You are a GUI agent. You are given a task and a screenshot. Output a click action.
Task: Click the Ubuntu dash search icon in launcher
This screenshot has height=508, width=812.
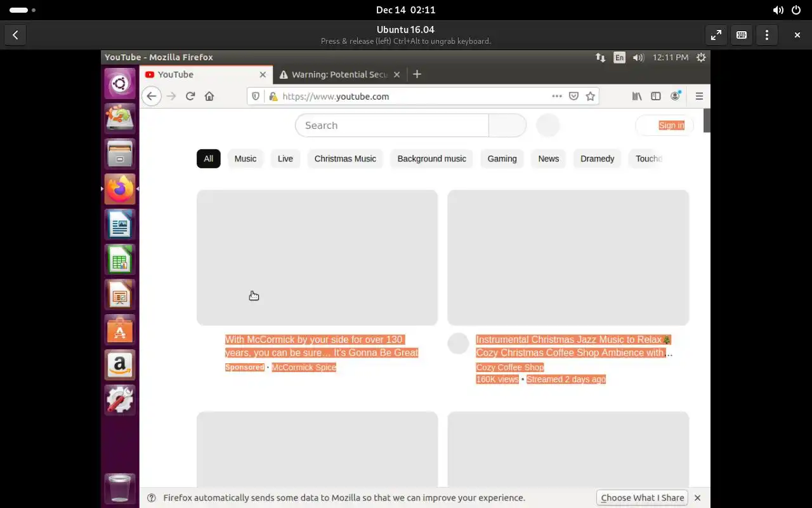coord(120,83)
